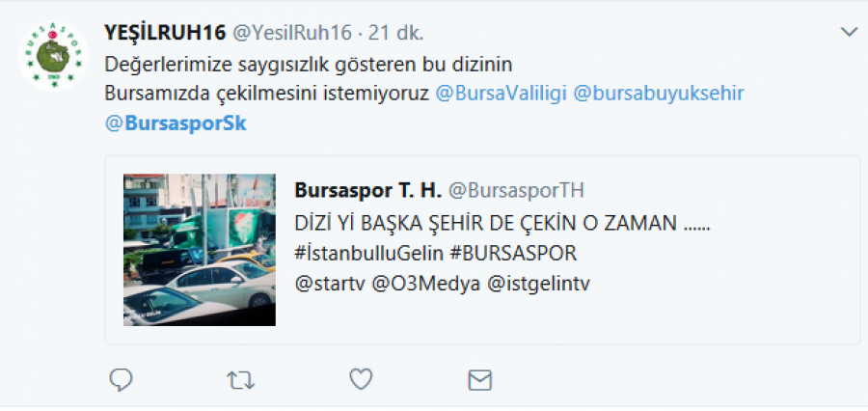Open the @istgelintv mention in quote
The width and height of the screenshot is (868, 411).
(538, 285)
